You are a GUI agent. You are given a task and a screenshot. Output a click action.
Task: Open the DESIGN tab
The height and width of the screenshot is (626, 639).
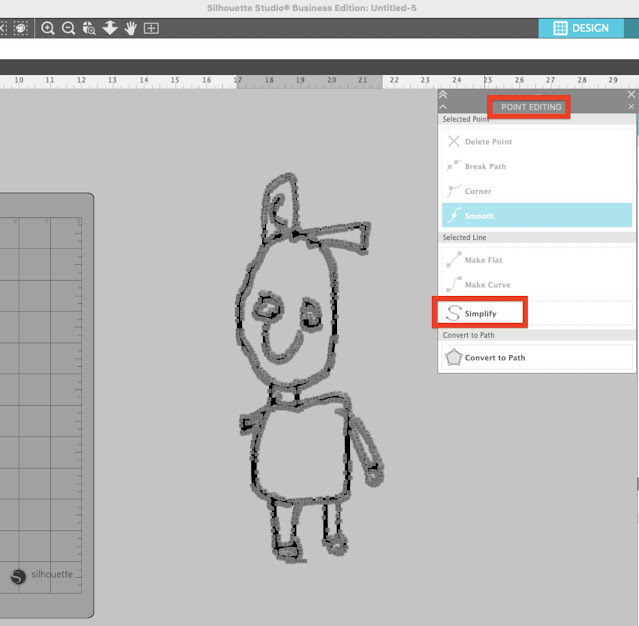(x=581, y=28)
